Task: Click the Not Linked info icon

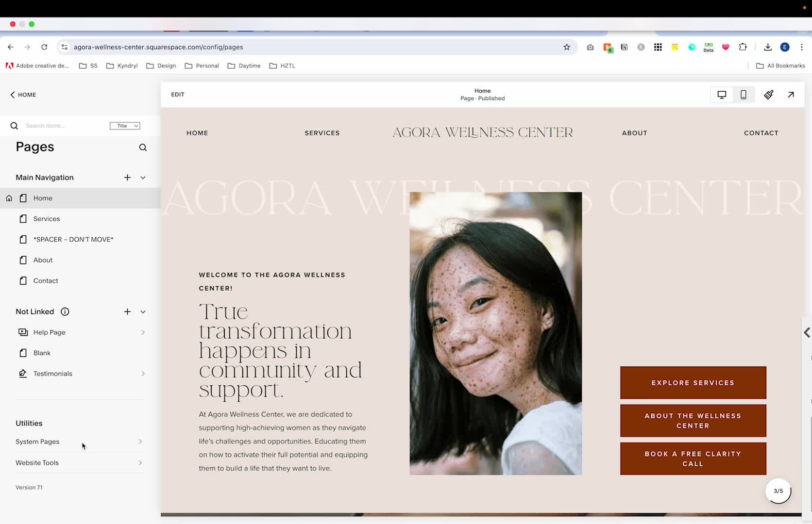Action: (65, 311)
